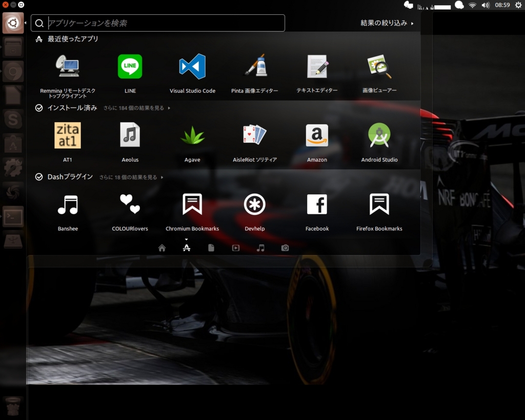525x420 pixels.
Task: Collapse the 最近使ったアプリ section header
Action: (67, 39)
